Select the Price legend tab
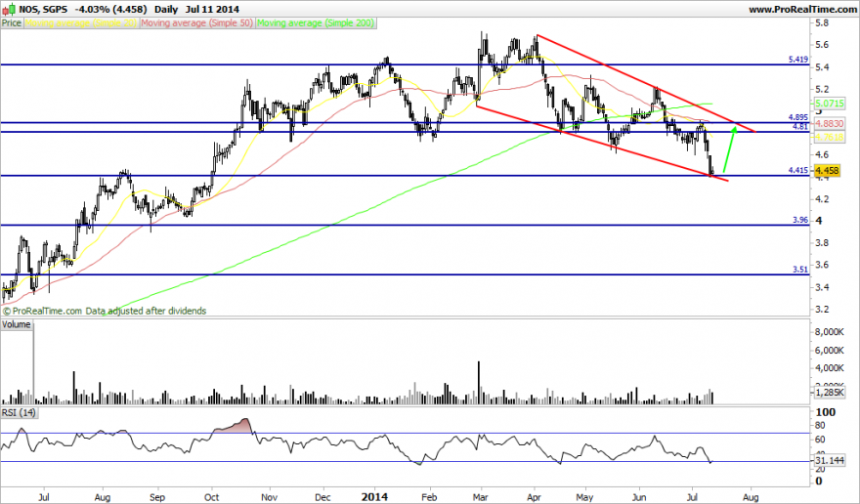The width and height of the screenshot is (860, 504). point(12,23)
